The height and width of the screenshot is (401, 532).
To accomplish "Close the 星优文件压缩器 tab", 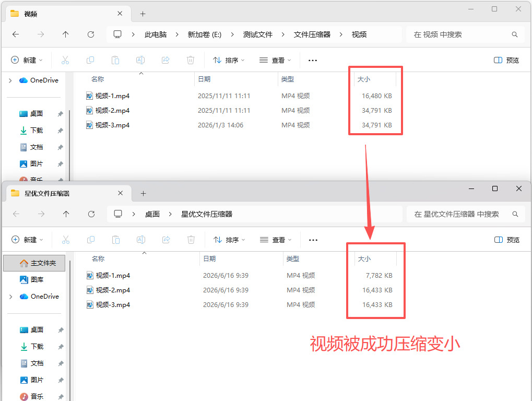I will tap(121, 193).
